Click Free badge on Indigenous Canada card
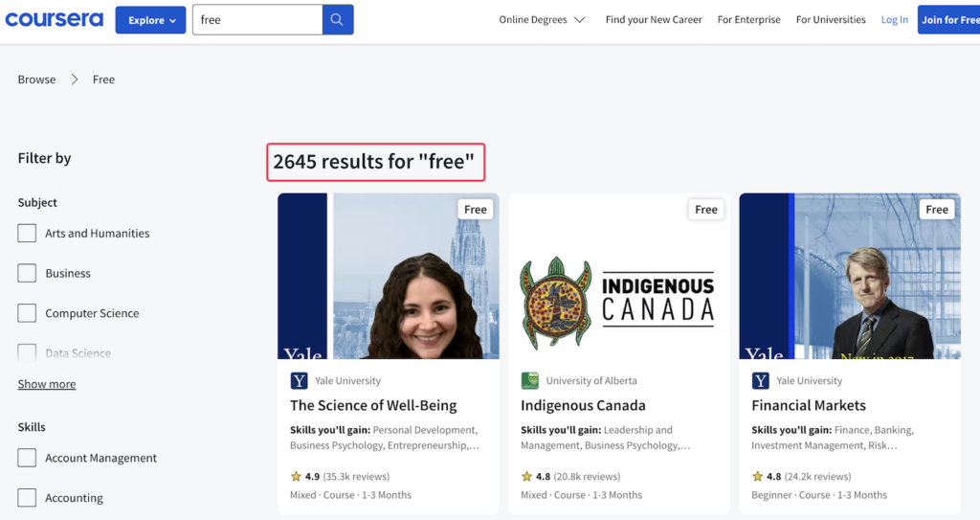 click(x=706, y=210)
